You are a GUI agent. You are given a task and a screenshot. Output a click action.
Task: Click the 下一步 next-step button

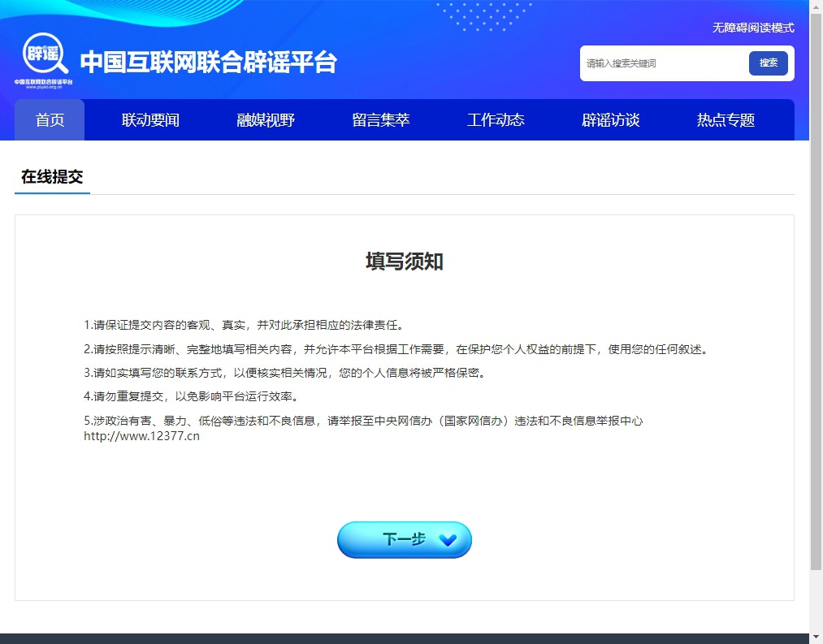404,539
